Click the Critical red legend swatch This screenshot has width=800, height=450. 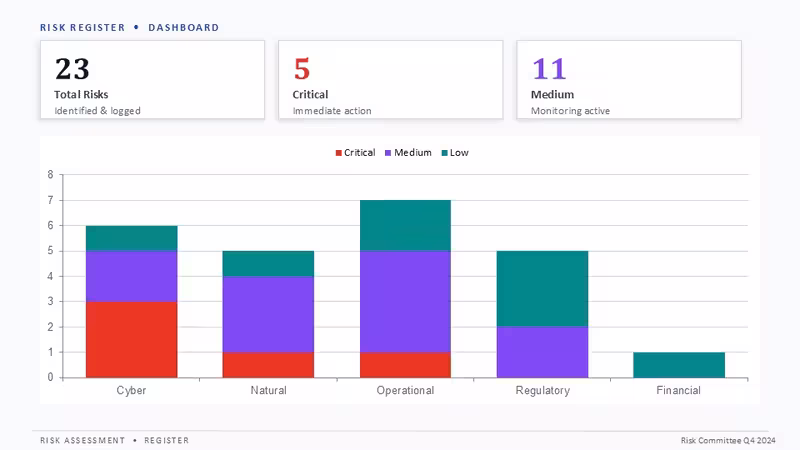click(338, 153)
